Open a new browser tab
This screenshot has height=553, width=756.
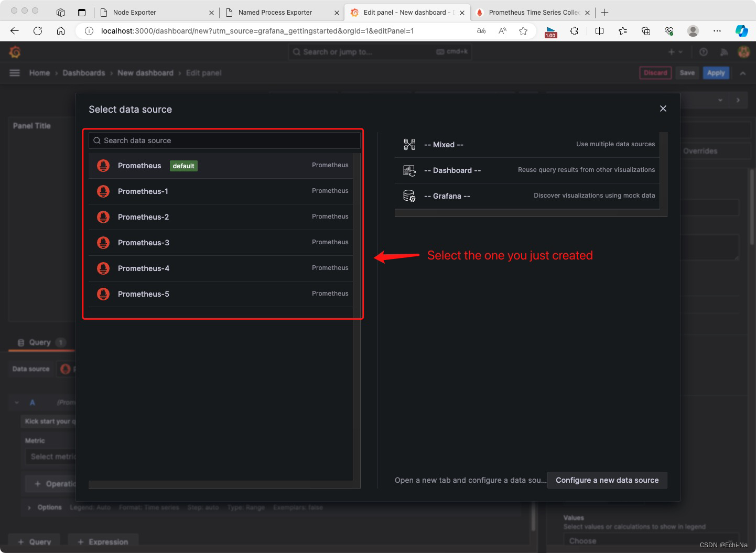[x=604, y=12]
